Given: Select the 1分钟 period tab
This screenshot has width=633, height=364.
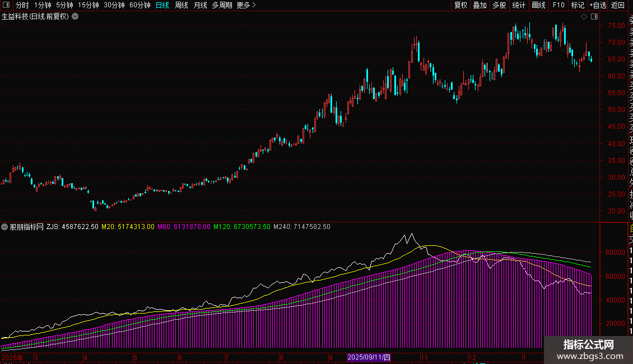Looking at the screenshot, I should click(43, 5).
